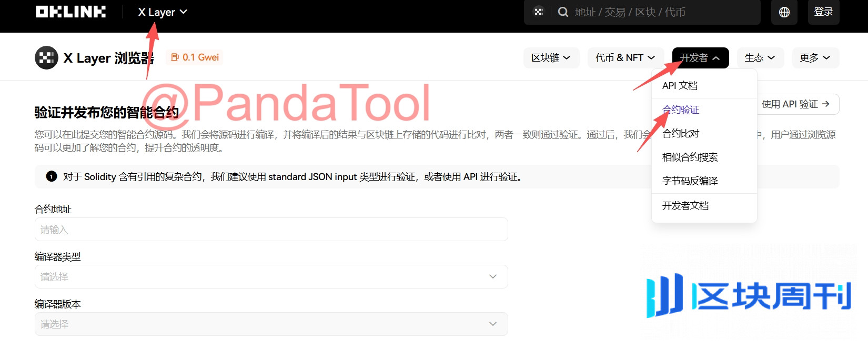Click the 0.1 Gwei gas price badge

point(195,57)
